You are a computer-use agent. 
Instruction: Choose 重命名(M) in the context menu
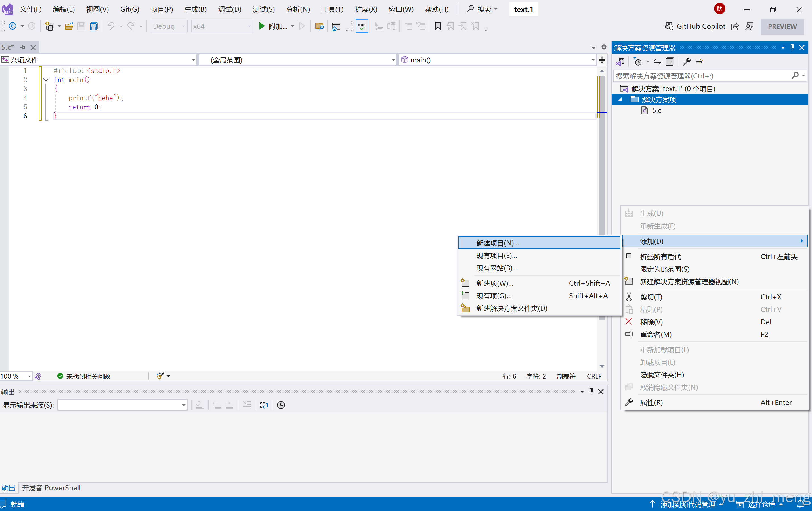656,334
